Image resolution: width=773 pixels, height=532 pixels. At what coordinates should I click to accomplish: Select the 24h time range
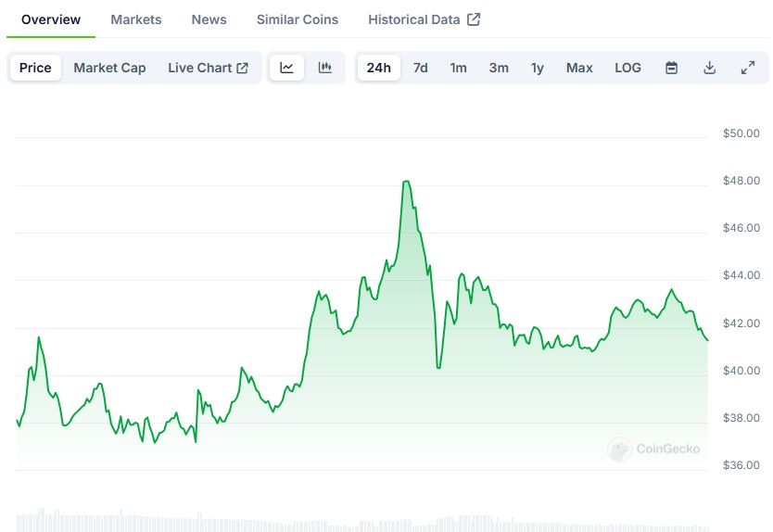(x=378, y=68)
